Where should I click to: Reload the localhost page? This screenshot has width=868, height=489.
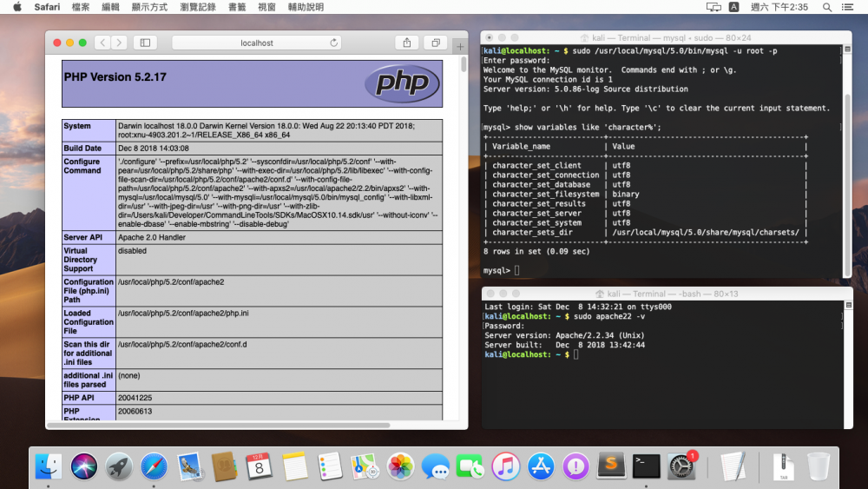(334, 43)
